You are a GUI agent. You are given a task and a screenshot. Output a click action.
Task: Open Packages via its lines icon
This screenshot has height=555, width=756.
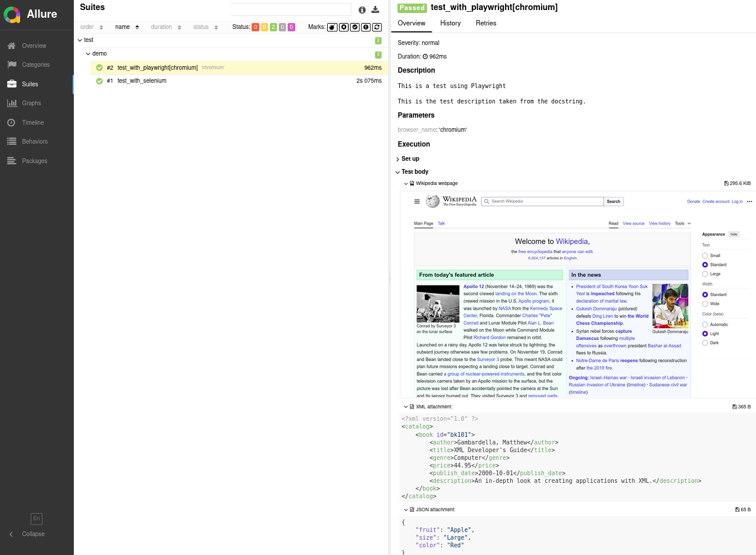point(11,161)
